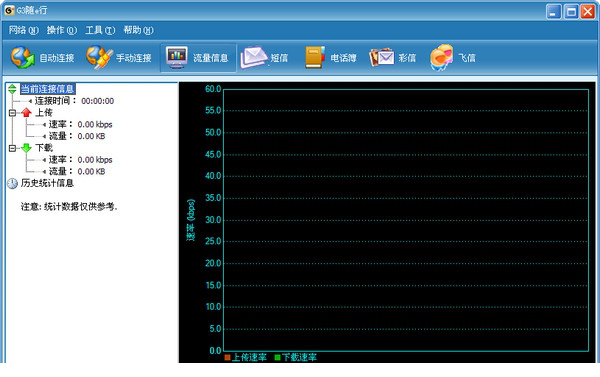
Task: Click the 手动连接 plug icon
Action: pyautogui.click(x=99, y=57)
